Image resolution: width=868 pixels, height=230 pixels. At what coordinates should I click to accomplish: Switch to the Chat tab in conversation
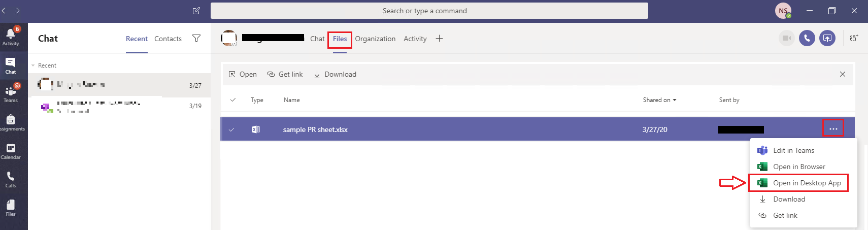(317, 39)
